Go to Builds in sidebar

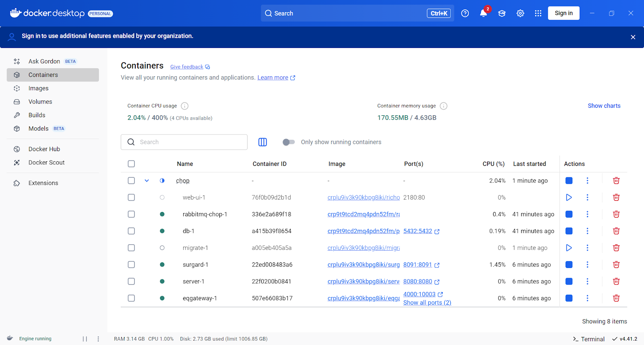53,115
